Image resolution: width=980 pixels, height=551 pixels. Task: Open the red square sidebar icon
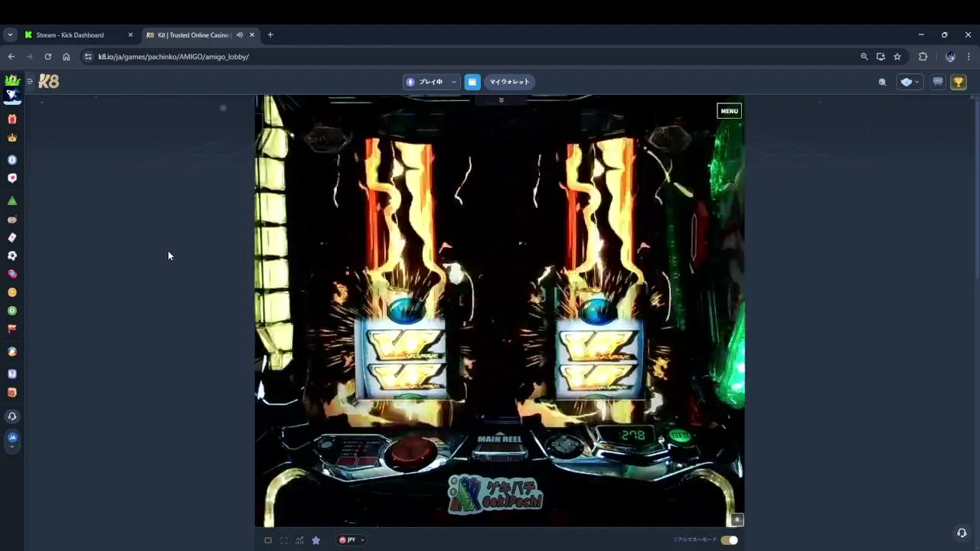coord(12,393)
